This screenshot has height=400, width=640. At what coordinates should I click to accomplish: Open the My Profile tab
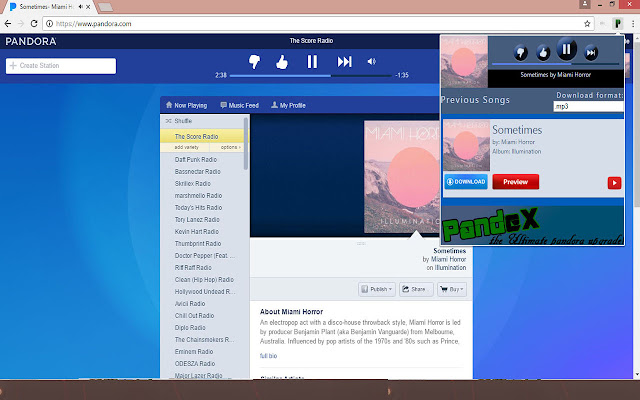coord(288,105)
